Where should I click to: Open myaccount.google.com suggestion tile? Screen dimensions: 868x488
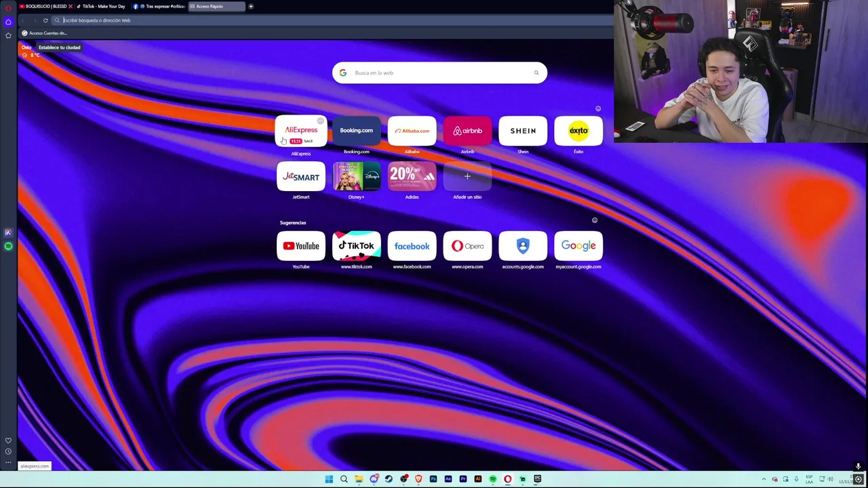tap(578, 246)
